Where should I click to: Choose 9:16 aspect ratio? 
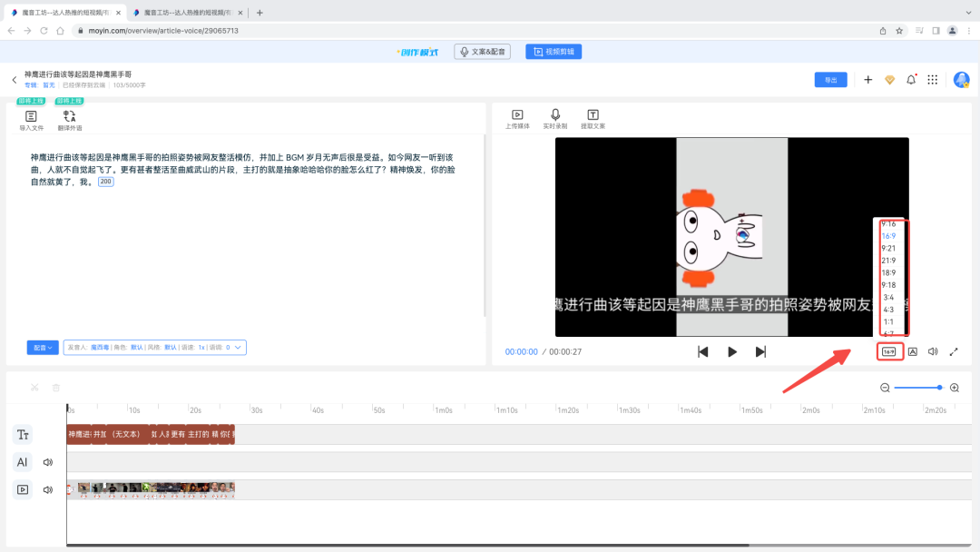[888, 224]
